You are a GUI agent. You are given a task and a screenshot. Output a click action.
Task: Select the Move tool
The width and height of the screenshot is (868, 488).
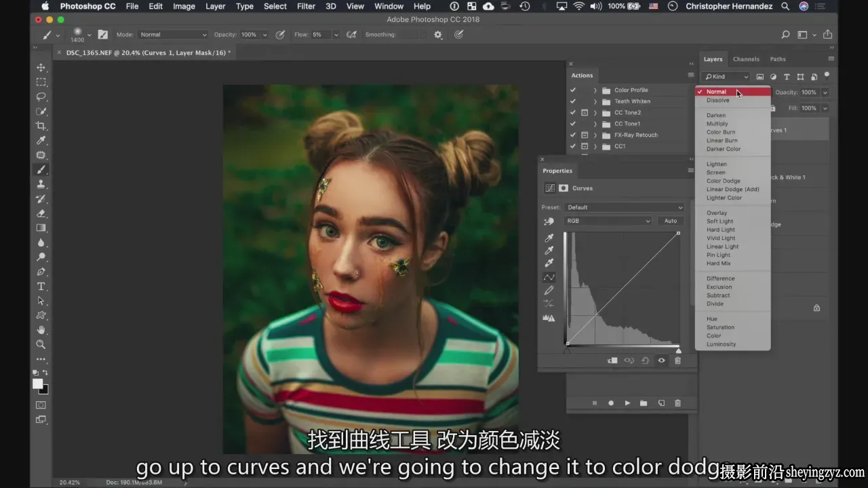(x=41, y=68)
